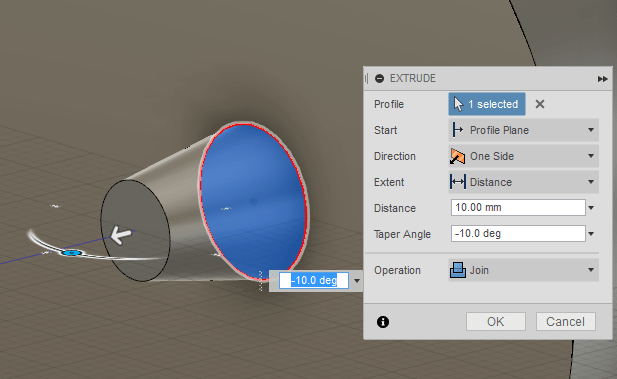The height and width of the screenshot is (379, 617).
Task: Open the dropdown arrow next to the in-canvas angle box
Action: pyautogui.click(x=357, y=281)
